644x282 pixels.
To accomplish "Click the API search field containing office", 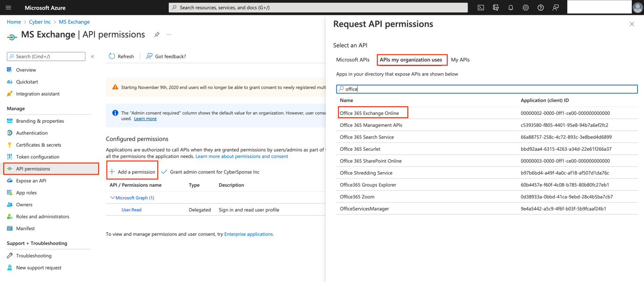I will tap(487, 89).
